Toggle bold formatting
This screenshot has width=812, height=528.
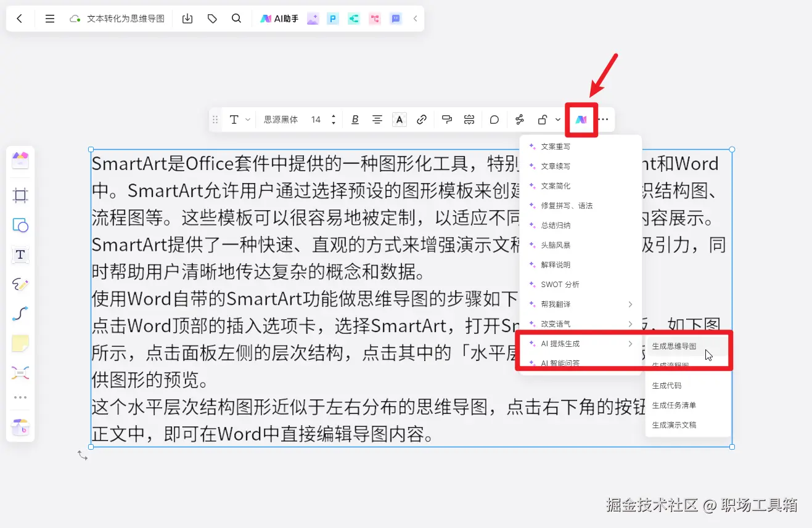(x=355, y=120)
